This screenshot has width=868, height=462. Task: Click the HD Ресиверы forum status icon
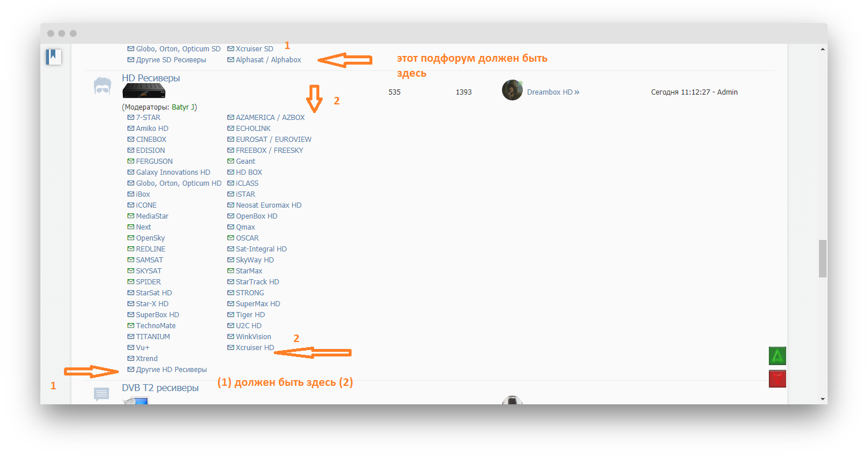[102, 87]
